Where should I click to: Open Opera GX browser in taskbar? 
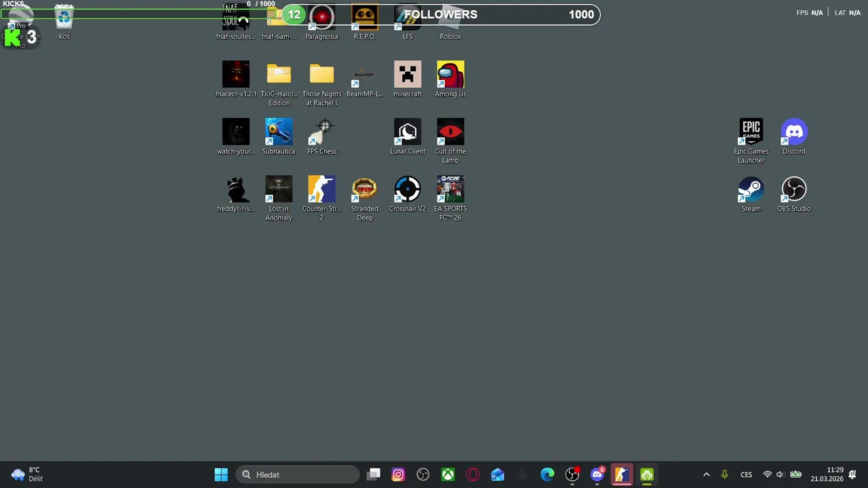coord(473,474)
